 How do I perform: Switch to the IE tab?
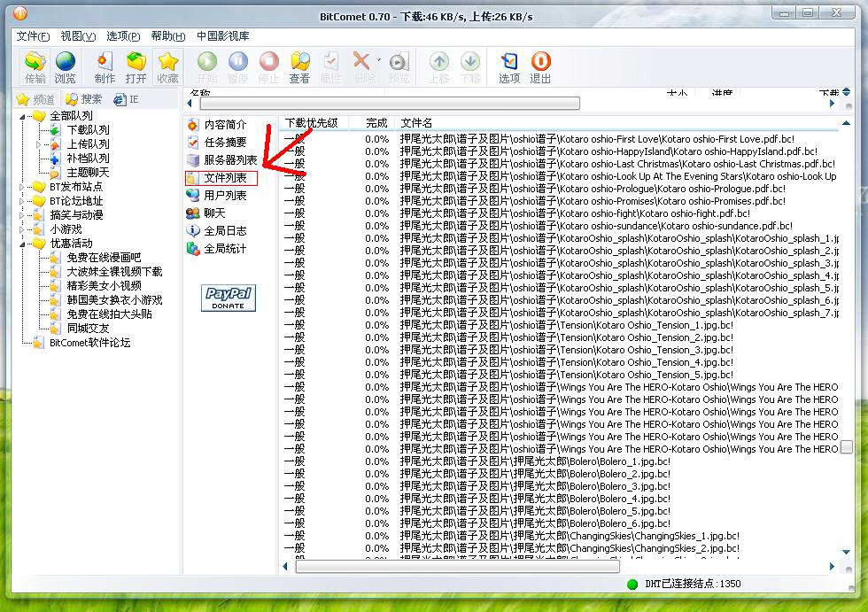[126, 99]
